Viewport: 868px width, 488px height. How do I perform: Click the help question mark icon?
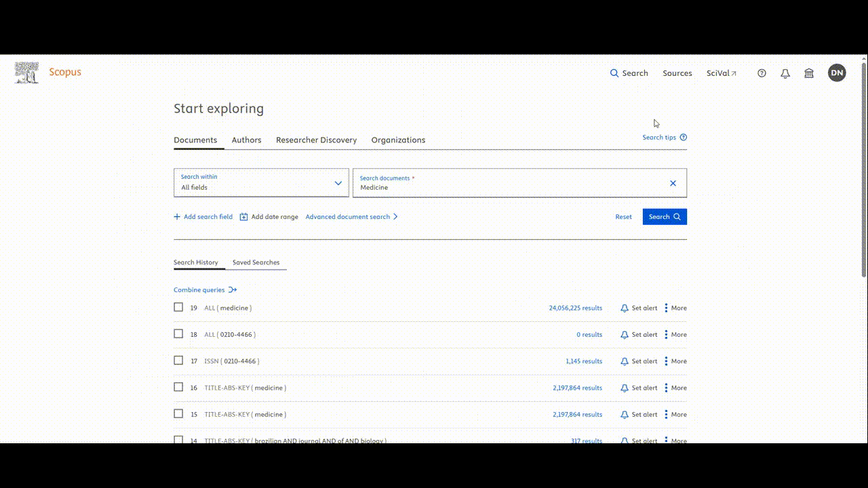click(x=762, y=73)
